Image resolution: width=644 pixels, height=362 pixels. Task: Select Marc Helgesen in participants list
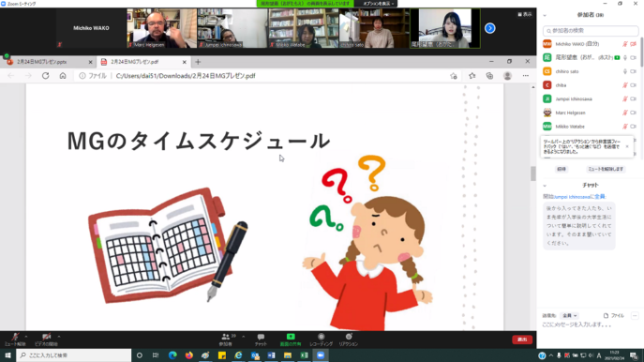[590, 113]
